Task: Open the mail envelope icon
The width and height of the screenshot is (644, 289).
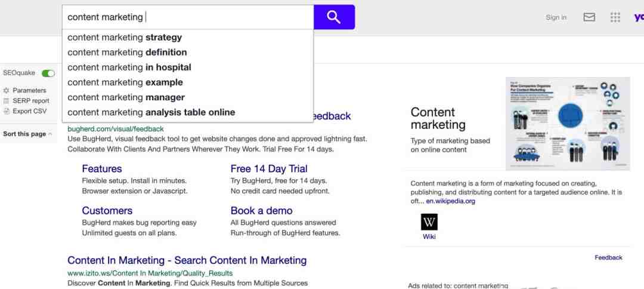Action: 589,17
